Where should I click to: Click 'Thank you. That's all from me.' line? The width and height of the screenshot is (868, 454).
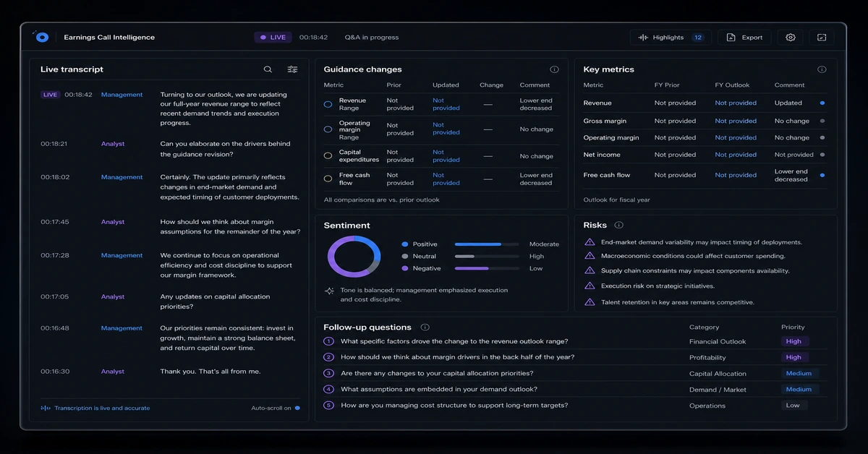pyautogui.click(x=210, y=372)
